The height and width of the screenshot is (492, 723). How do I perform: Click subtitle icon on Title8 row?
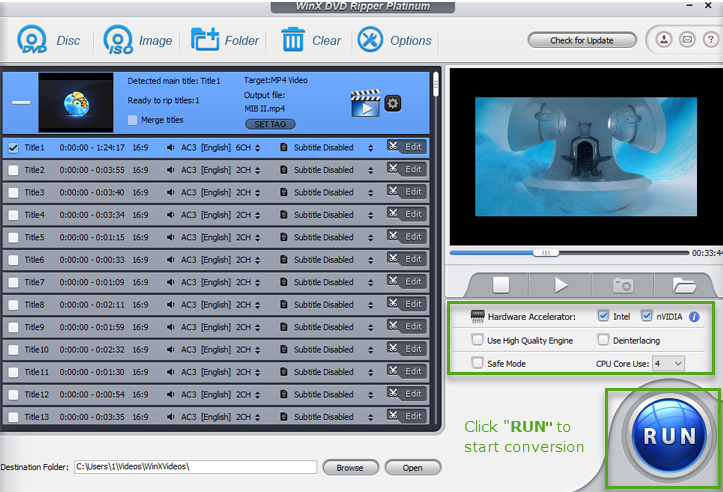284,304
